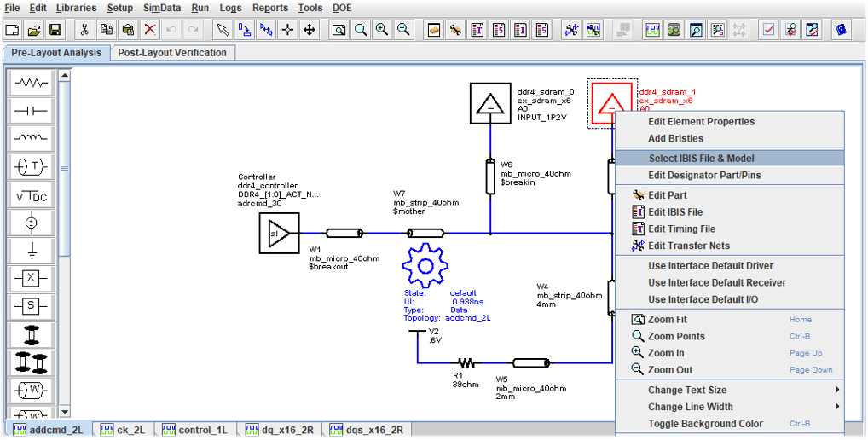
Task: Pick the W-line element from the palette
Action: point(32,391)
